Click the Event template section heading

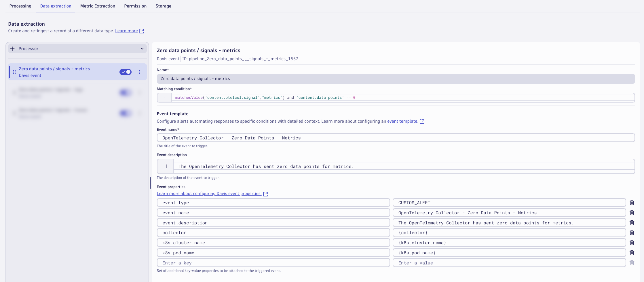tap(172, 114)
